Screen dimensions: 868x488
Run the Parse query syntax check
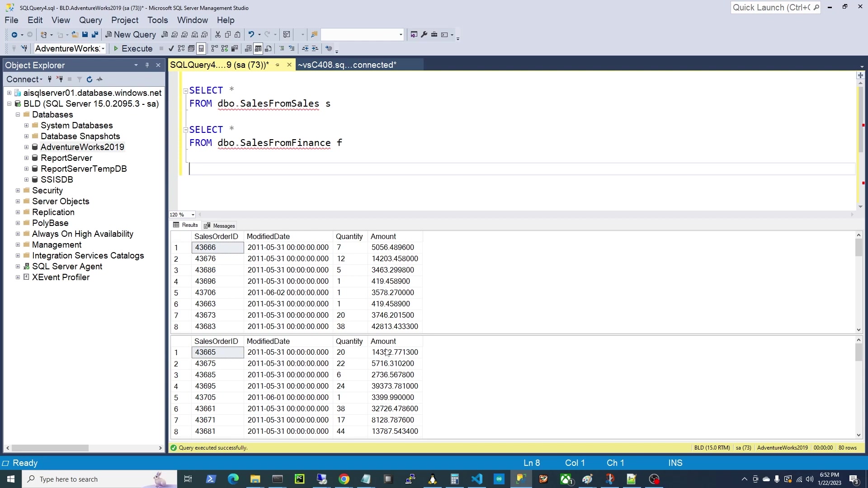pos(171,48)
